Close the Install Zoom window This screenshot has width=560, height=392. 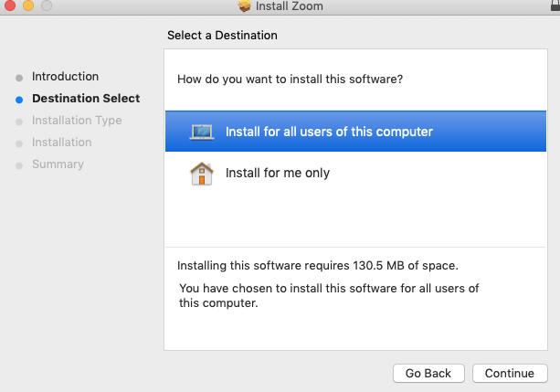[x=10, y=5]
